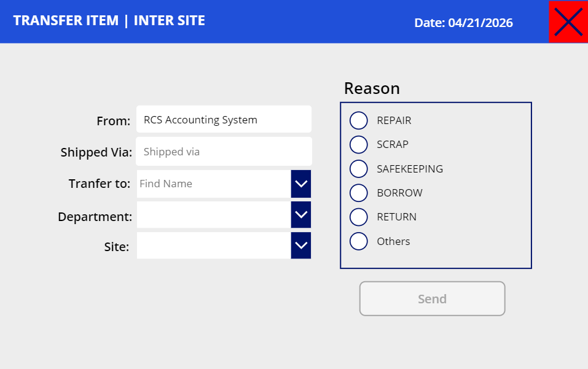Click the TRANSFER ITEM | INTER SITE title
Image resolution: width=588 pixels, height=369 pixels.
pos(109,21)
